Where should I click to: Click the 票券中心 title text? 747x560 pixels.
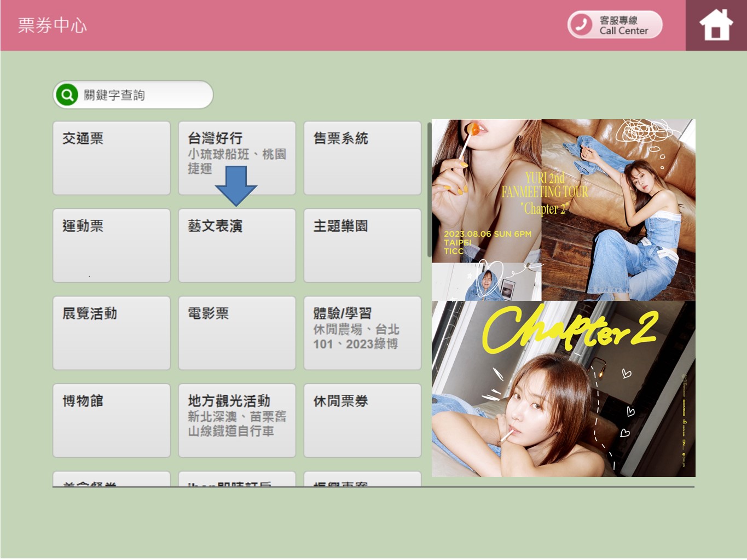(x=52, y=25)
